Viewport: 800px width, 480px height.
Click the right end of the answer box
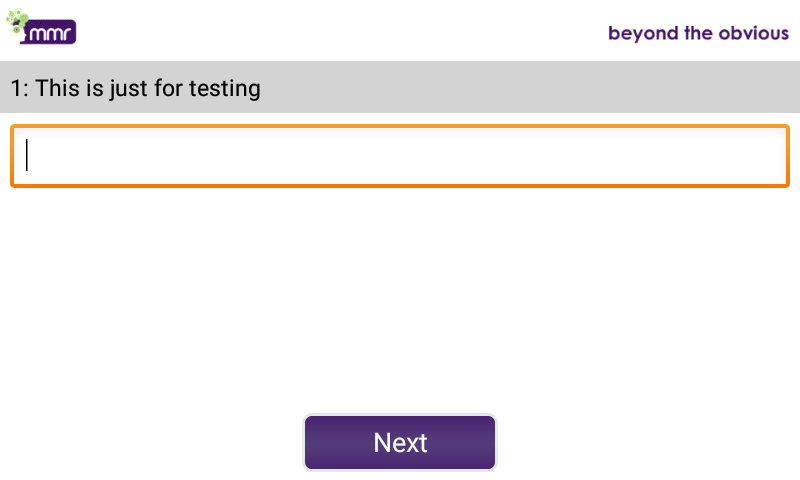click(772, 156)
